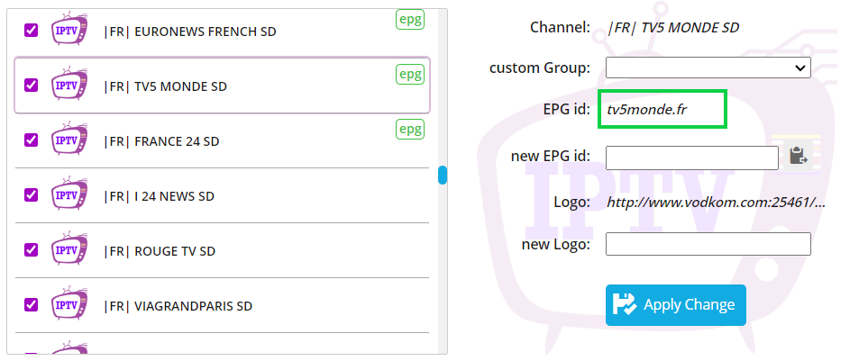Click the IPTV logo icon for ROUGE TV SD

69,248
